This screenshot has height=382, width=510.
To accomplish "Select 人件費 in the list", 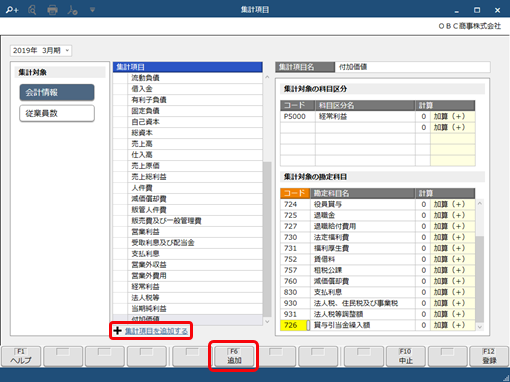I will click(188, 188).
